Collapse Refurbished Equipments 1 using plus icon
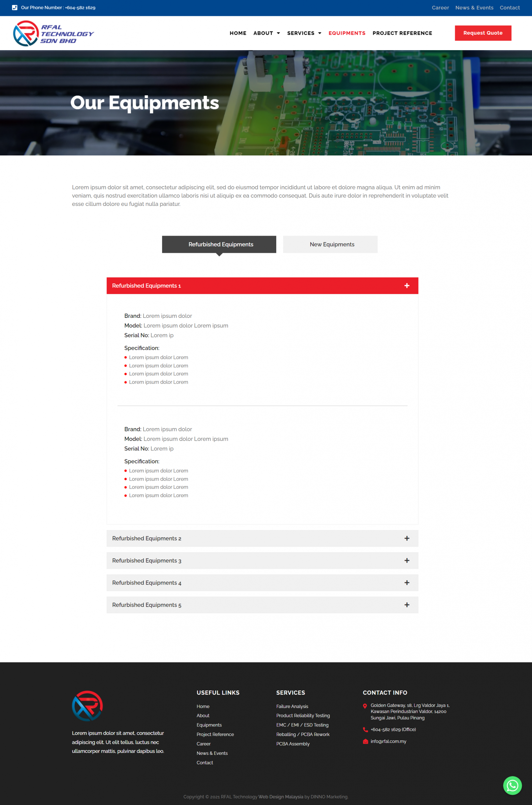The image size is (532, 805). (407, 285)
